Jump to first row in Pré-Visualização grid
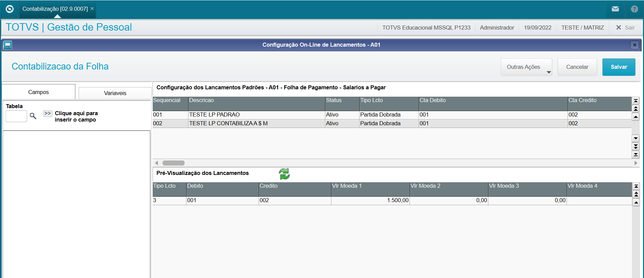 (x=636, y=186)
